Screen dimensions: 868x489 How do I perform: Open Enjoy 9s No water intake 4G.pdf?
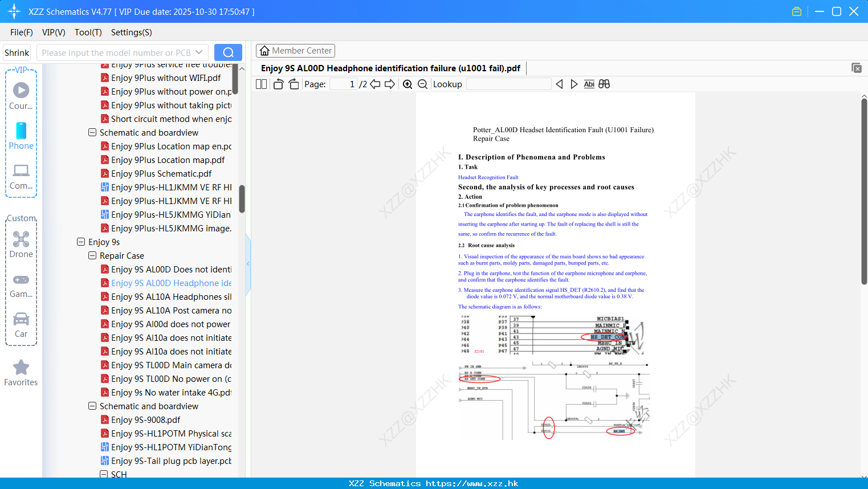(166, 393)
